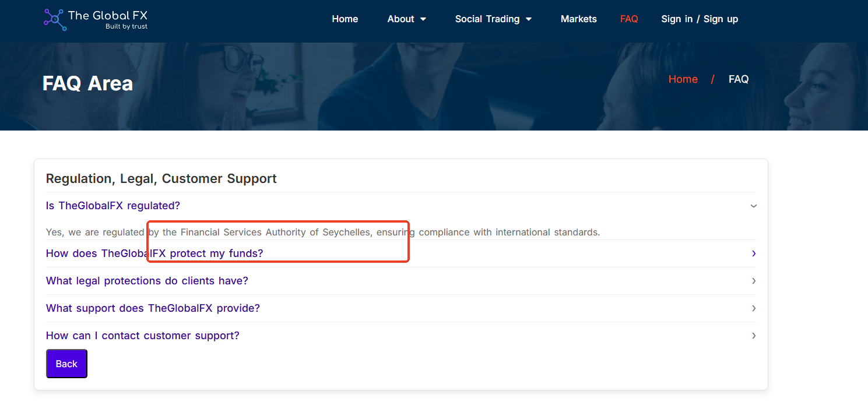
Task: Click the arrow beside 'What support does TheGlobalFX provide?'
Action: [754, 308]
